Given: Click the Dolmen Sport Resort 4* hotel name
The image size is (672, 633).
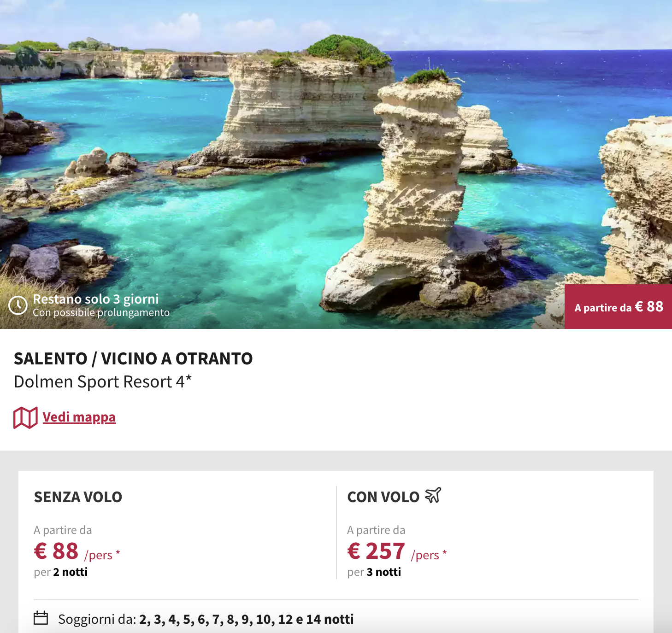Looking at the screenshot, I should (x=103, y=382).
